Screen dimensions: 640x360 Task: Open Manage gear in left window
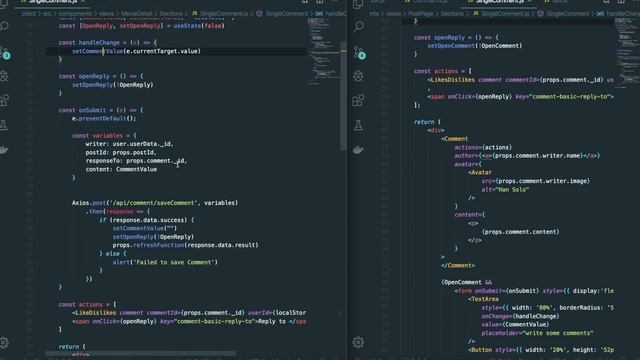(x=4, y=342)
